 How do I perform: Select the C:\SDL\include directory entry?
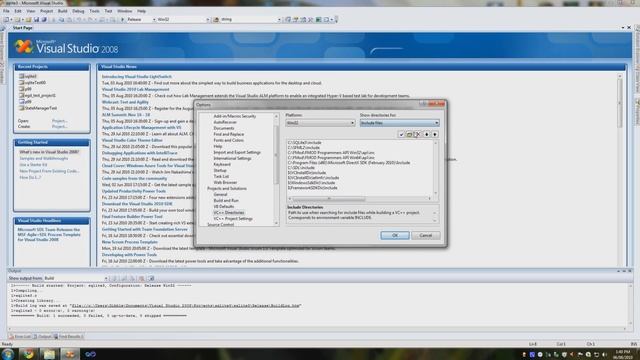click(301, 168)
